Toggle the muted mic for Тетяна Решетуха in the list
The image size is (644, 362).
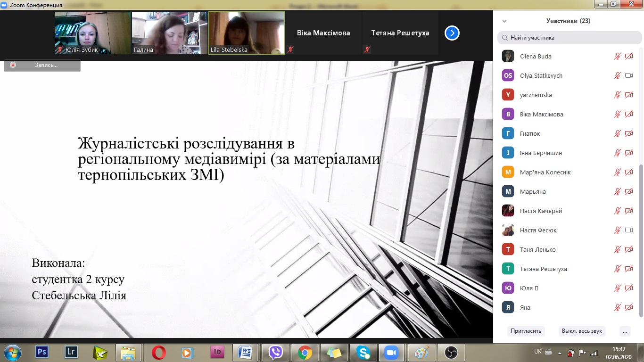617,269
